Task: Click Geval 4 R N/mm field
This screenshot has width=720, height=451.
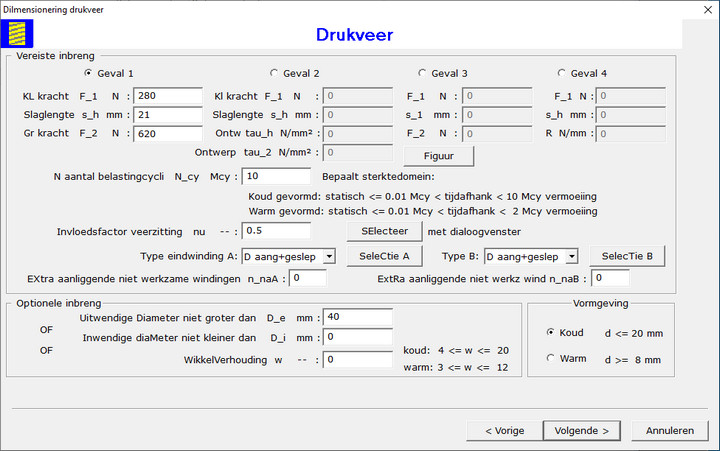Action: tap(631, 134)
